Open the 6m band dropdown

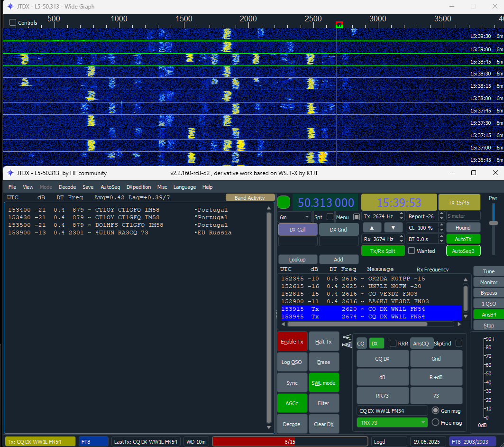point(294,217)
